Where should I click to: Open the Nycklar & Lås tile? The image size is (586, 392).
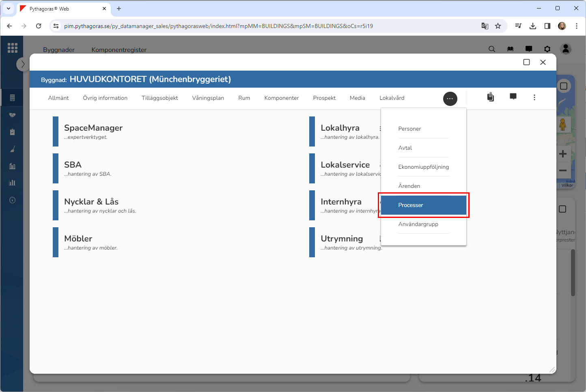[x=91, y=205]
